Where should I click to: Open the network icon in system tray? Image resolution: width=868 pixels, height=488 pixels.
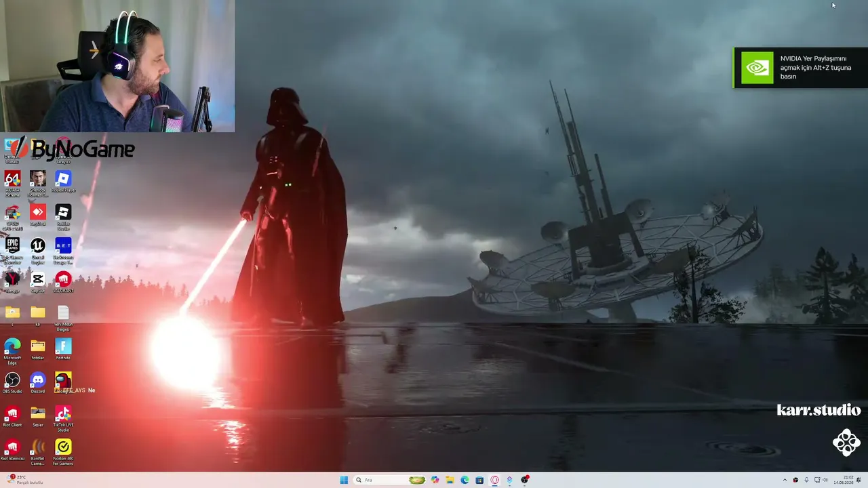(x=816, y=480)
